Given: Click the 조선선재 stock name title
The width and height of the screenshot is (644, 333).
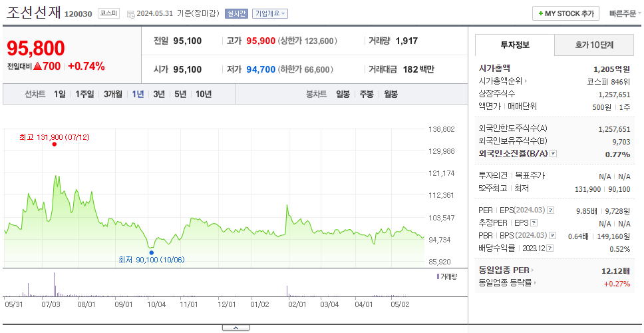Looking at the screenshot, I should point(33,13).
